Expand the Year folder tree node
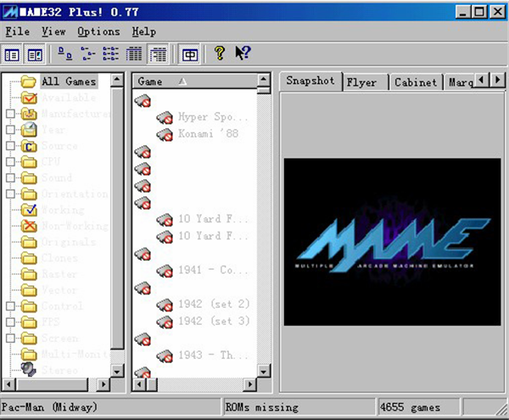Image resolution: width=509 pixels, height=420 pixels. (x=9, y=130)
